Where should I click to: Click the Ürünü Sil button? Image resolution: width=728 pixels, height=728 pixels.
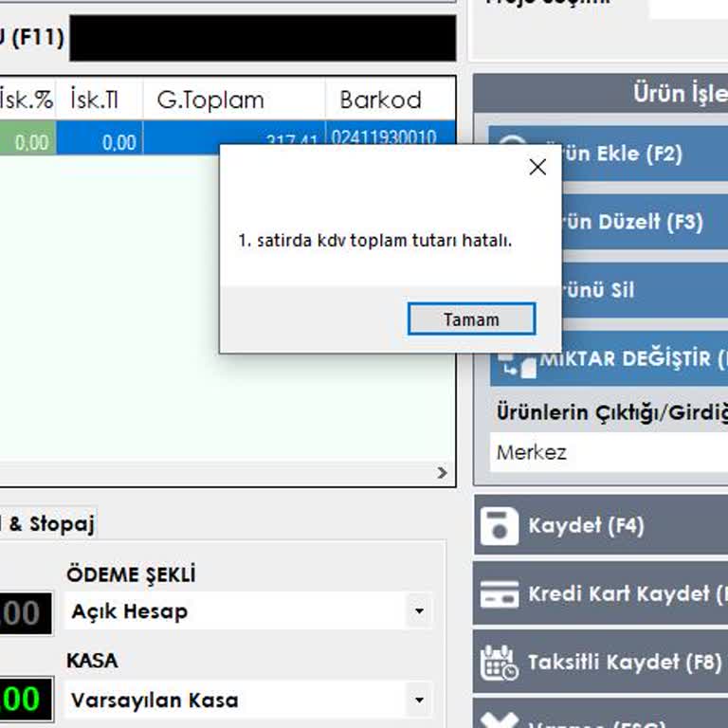645,290
